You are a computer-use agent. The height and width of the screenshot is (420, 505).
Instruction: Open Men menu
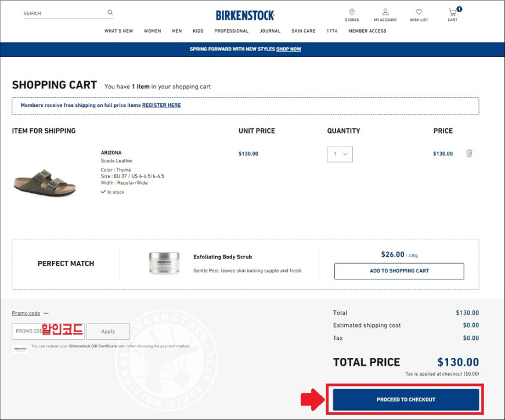tap(177, 31)
